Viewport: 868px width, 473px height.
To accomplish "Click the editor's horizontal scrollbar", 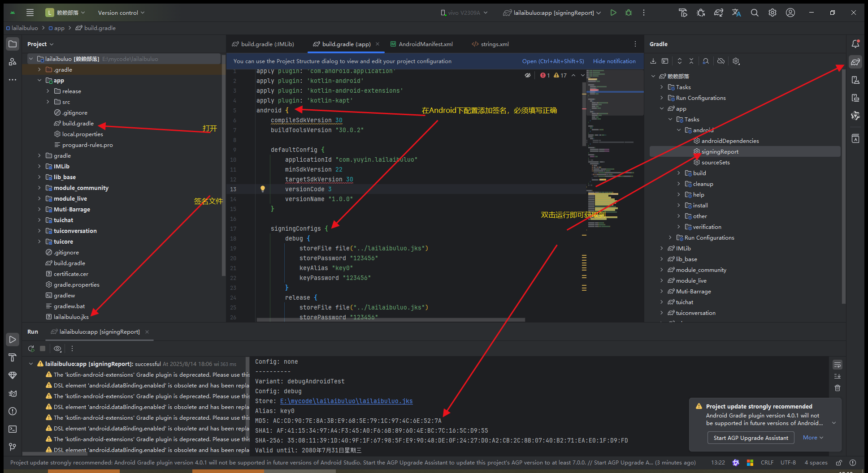I will coord(390,320).
